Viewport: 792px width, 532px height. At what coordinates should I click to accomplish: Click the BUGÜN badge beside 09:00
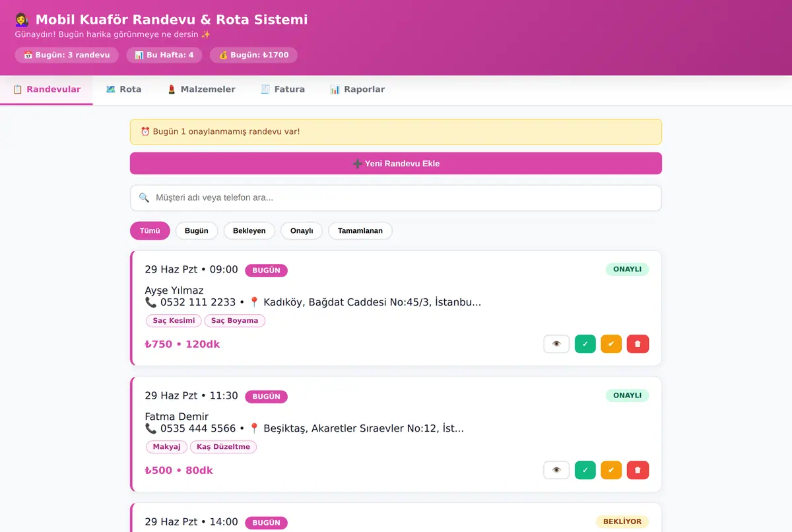266,270
